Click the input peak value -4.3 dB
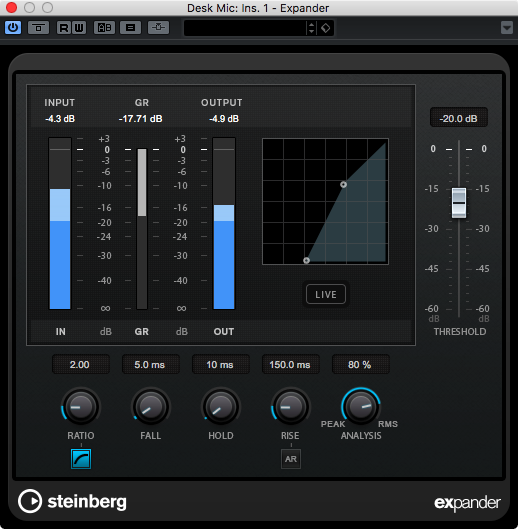 60,119
